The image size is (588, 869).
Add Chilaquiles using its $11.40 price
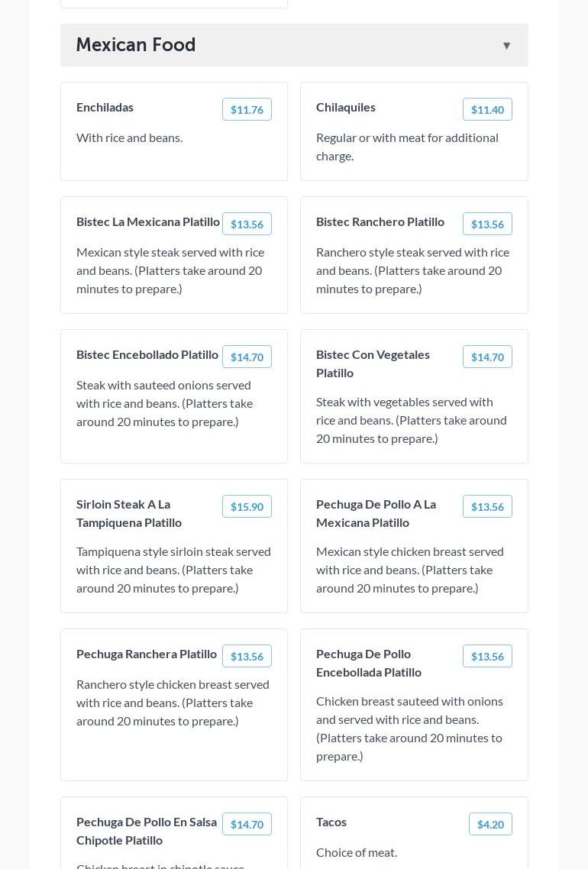pos(487,109)
